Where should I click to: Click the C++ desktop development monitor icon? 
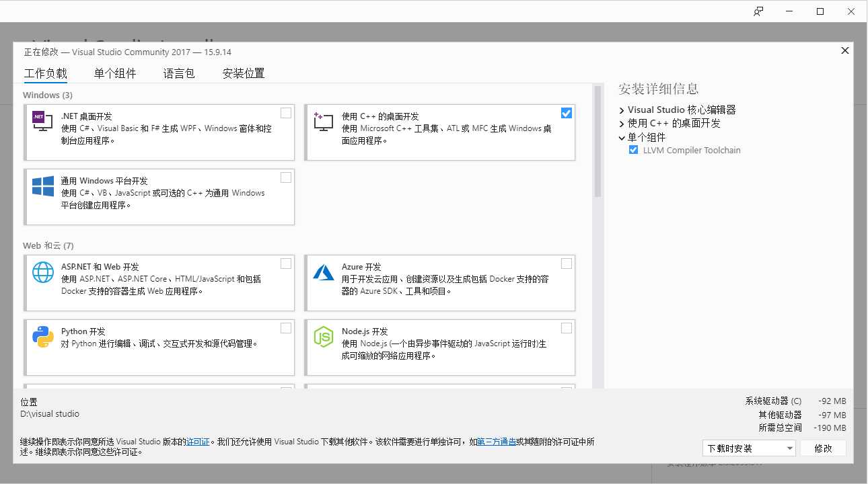pyautogui.click(x=323, y=121)
